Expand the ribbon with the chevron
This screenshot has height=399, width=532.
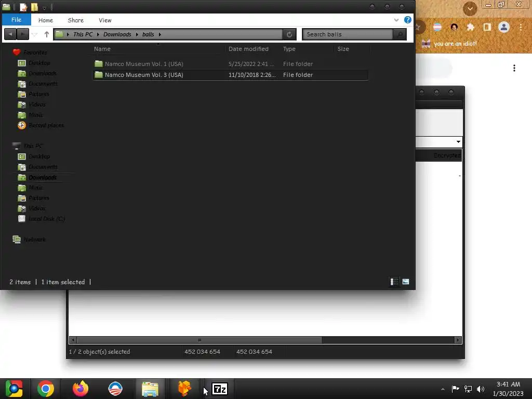(x=396, y=20)
